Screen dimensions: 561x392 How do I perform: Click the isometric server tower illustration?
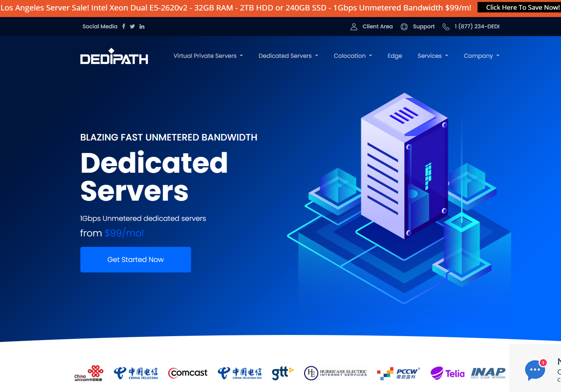pyautogui.click(x=400, y=198)
